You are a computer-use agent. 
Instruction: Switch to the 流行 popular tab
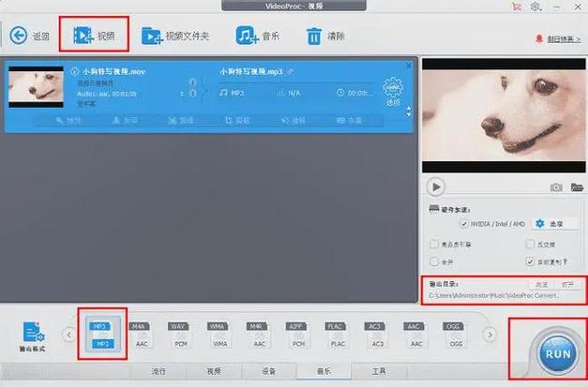pyautogui.click(x=158, y=371)
